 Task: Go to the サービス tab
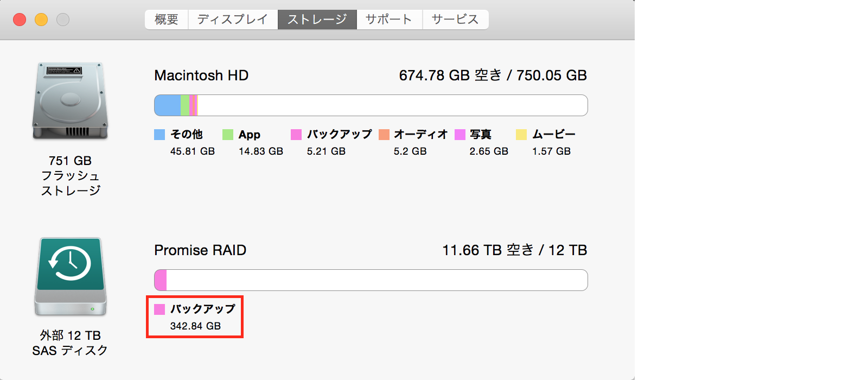pos(455,20)
